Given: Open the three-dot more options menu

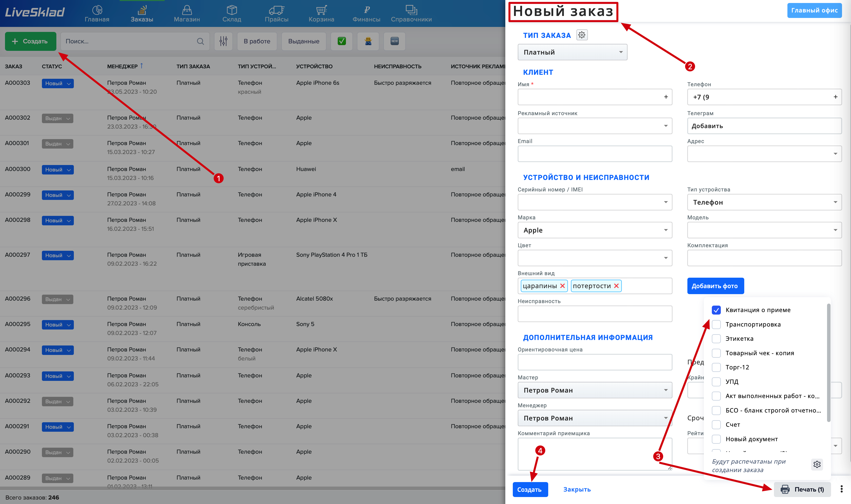Looking at the screenshot, I should 841,489.
